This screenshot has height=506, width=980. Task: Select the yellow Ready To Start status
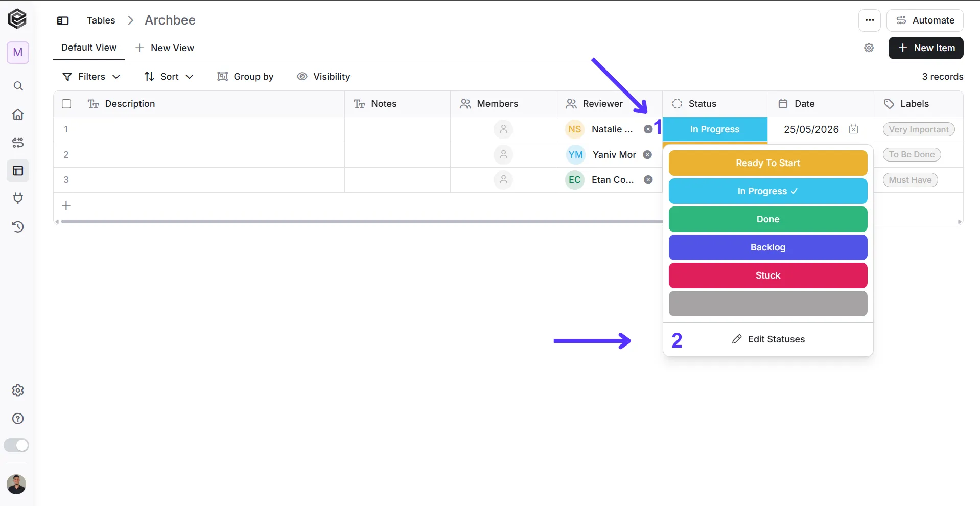768,163
